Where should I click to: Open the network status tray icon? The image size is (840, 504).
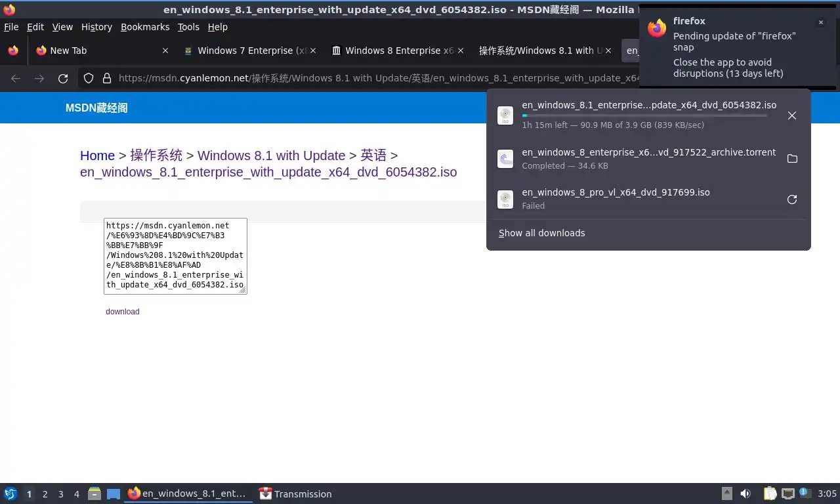pos(787,493)
